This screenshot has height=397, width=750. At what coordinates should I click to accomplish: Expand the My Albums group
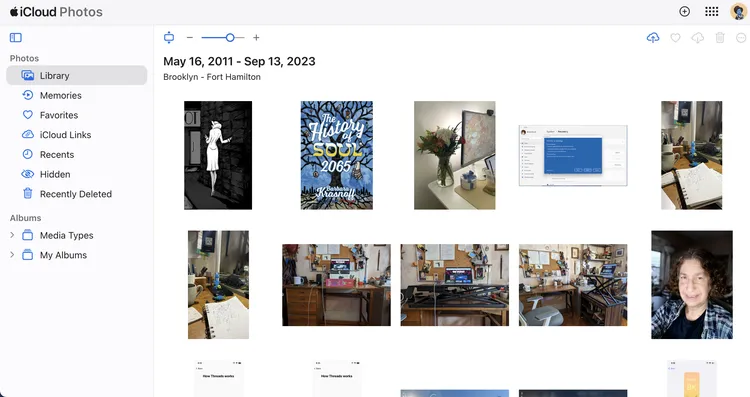click(x=12, y=255)
